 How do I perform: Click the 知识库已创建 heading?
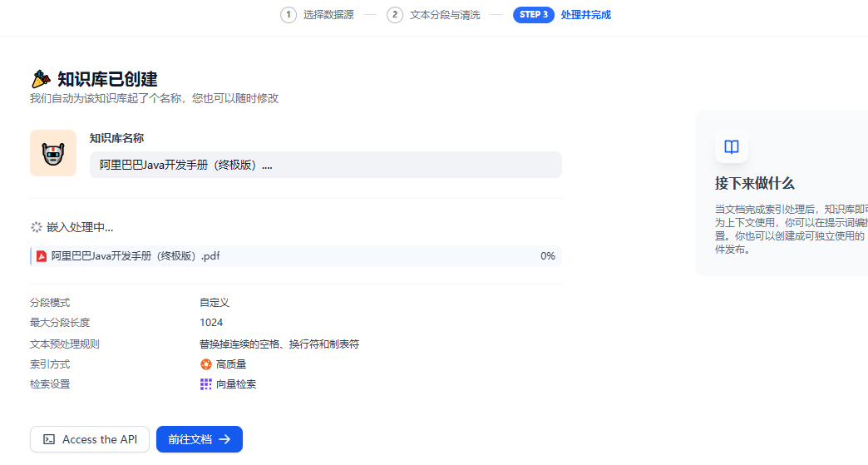point(107,79)
